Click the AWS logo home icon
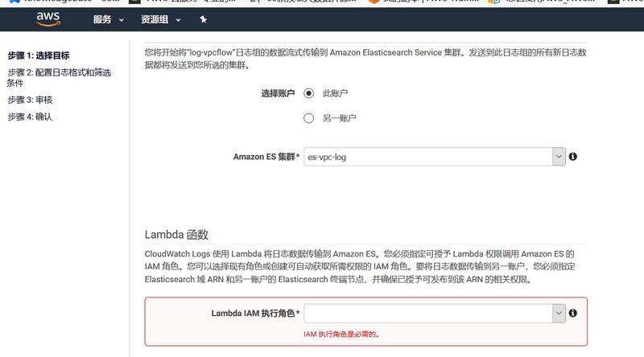Screen dimensions: 644x357 click(x=48, y=18)
